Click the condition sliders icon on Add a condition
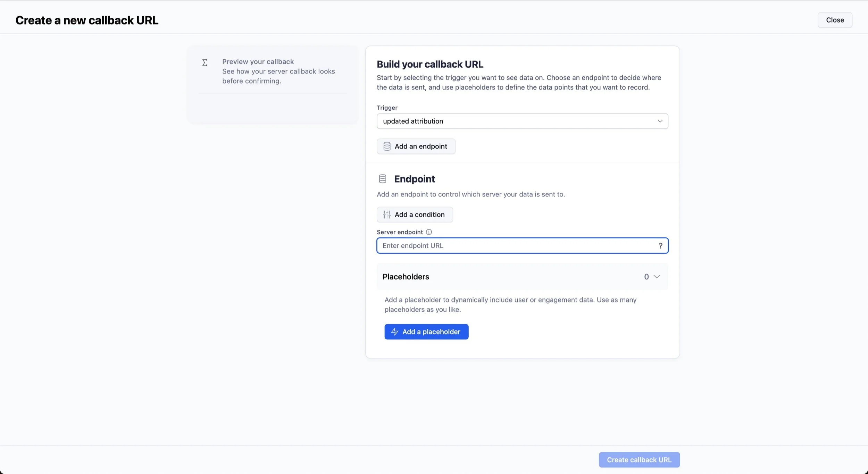Image resolution: width=868 pixels, height=474 pixels. tap(387, 214)
